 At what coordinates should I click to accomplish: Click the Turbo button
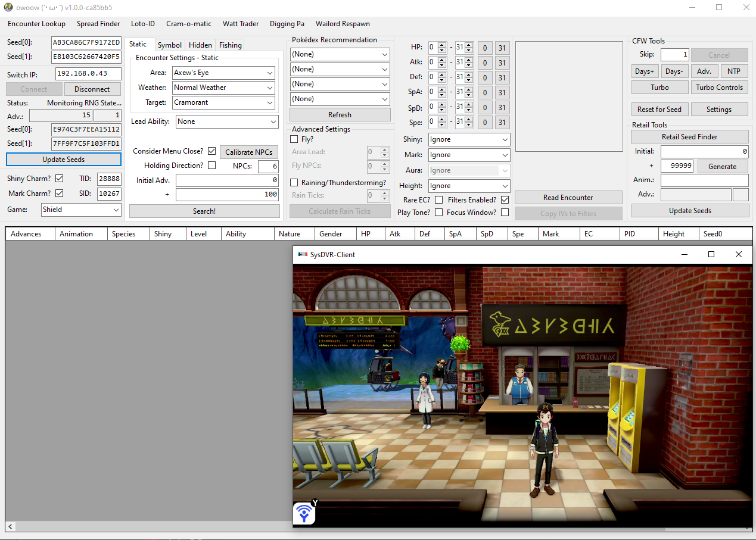[659, 88]
